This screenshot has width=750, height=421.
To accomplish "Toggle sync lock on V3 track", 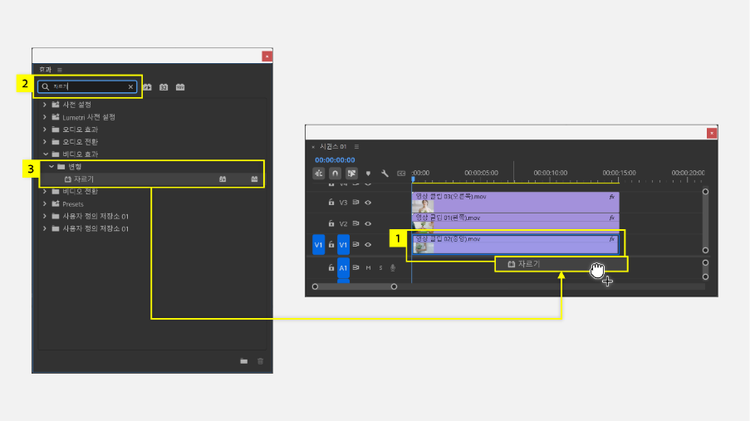I will (x=355, y=202).
